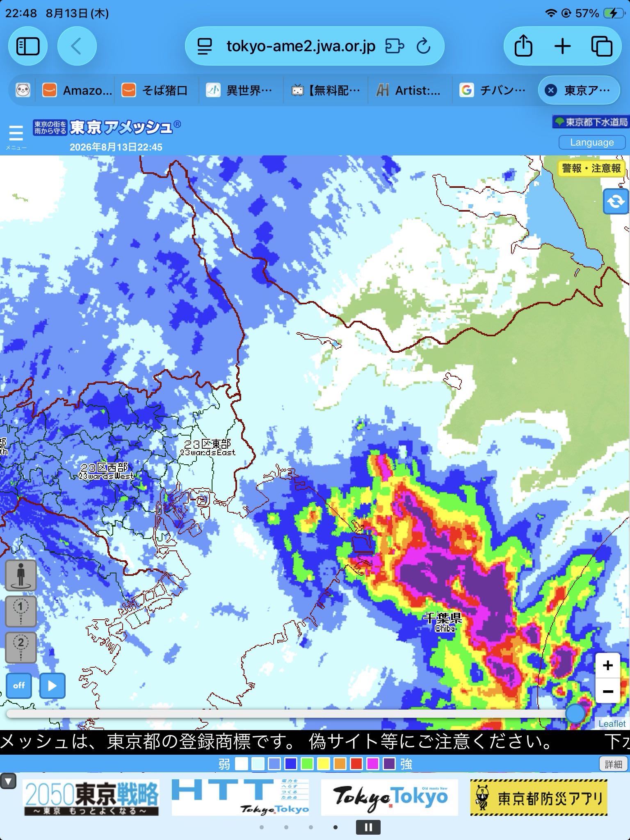Play the rainfall animation

click(x=52, y=685)
